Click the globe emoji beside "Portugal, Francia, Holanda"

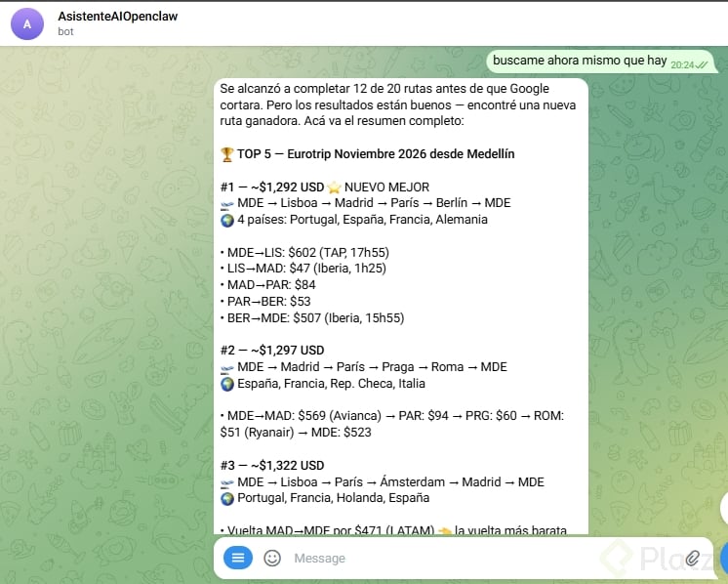click(x=227, y=498)
